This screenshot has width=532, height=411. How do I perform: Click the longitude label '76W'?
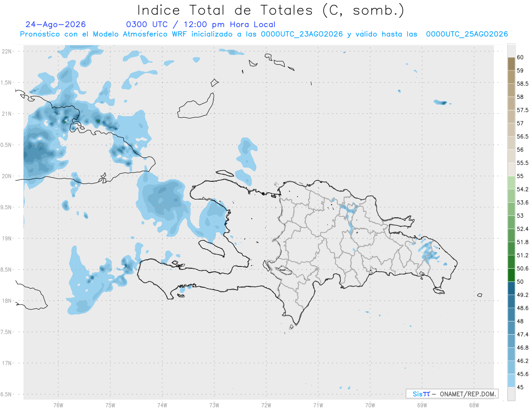point(58,405)
